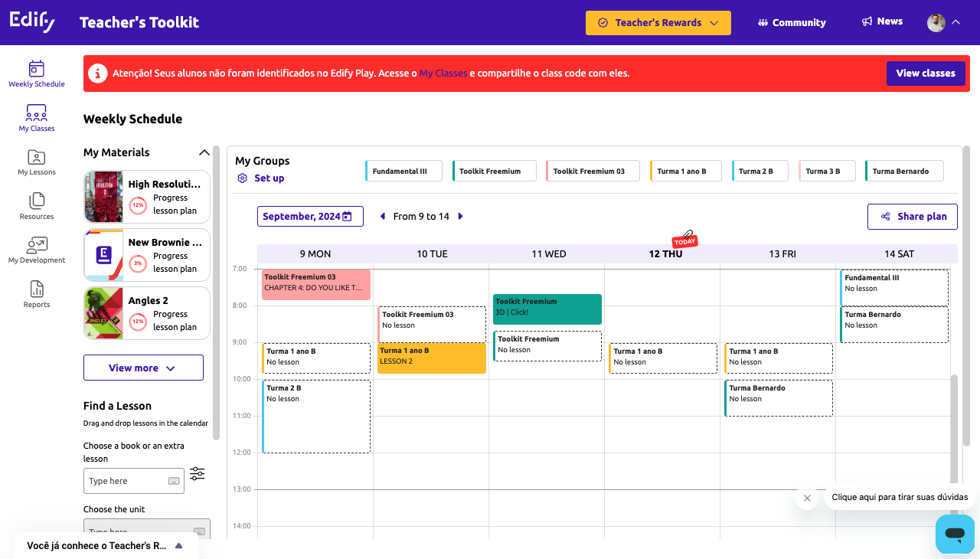Open the Resources sidebar icon
The width and height of the screenshot is (980, 559).
click(x=37, y=206)
